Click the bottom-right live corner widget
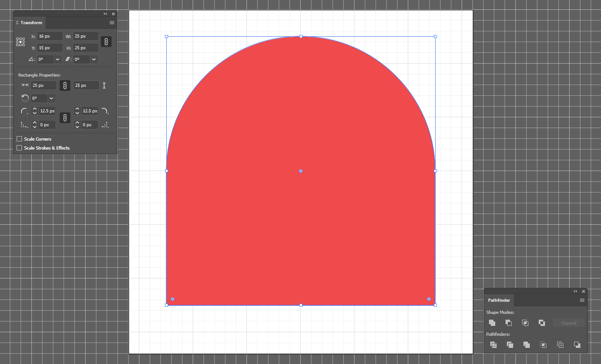The width and height of the screenshot is (601, 364). pyautogui.click(x=429, y=299)
